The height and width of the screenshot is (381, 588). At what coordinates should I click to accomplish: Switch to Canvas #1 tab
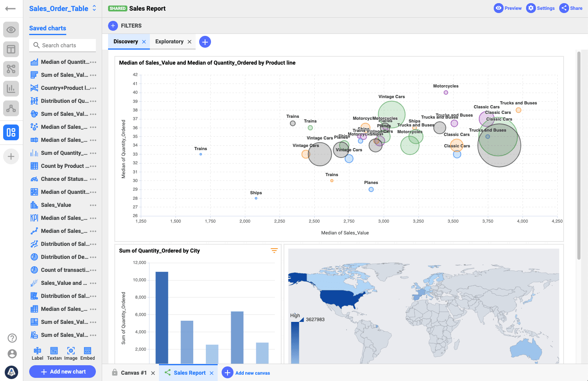pyautogui.click(x=134, y=373)
